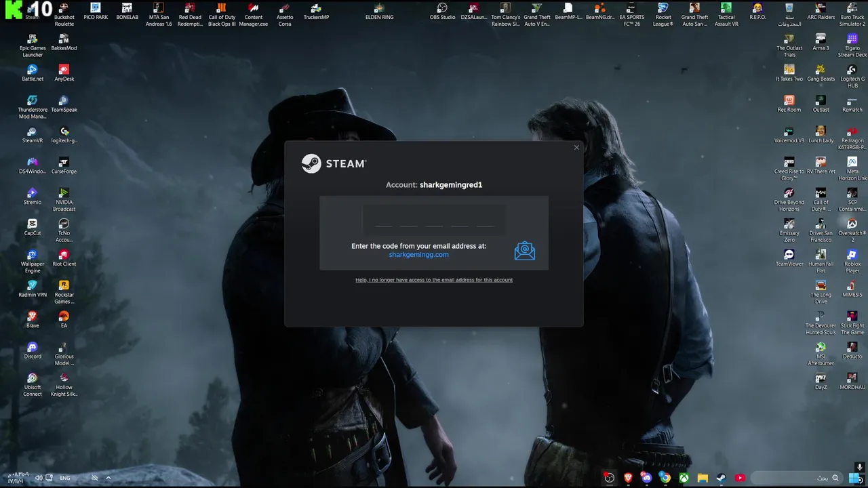Select the CurseForge desktop icon

64,165
